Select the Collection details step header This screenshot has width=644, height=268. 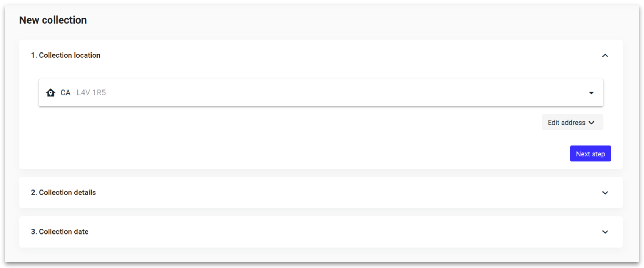point(63,193)
